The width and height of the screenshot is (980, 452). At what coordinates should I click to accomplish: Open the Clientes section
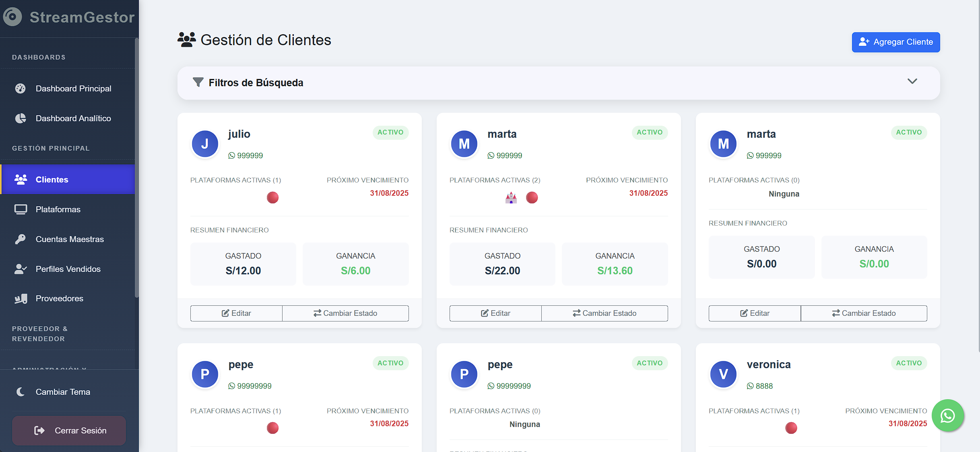[x=52, y=179]
